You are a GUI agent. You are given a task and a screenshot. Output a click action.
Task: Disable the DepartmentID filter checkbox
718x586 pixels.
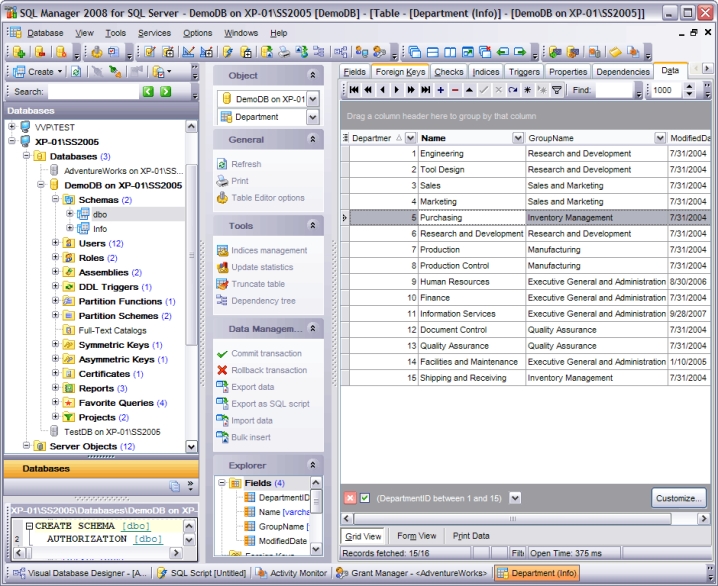[365, 498]
